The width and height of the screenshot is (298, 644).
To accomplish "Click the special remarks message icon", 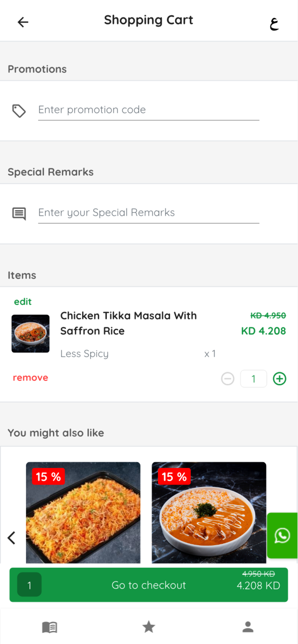I will [x=19, y=214].
